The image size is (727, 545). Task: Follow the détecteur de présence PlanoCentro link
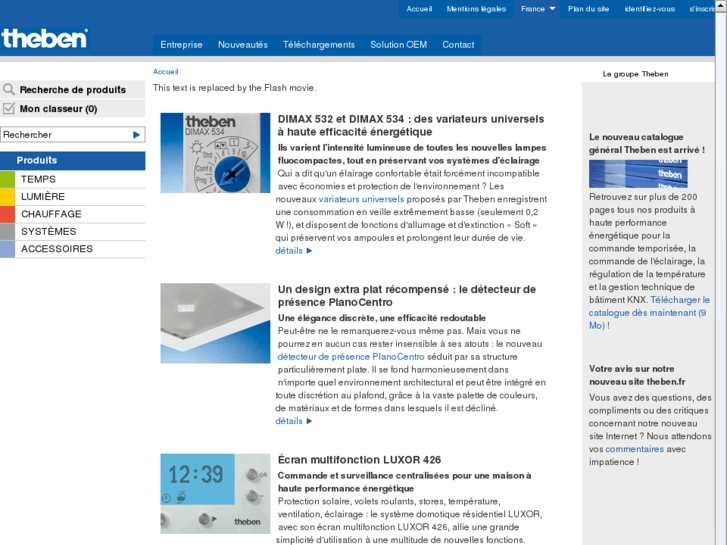tap(351, 357)
